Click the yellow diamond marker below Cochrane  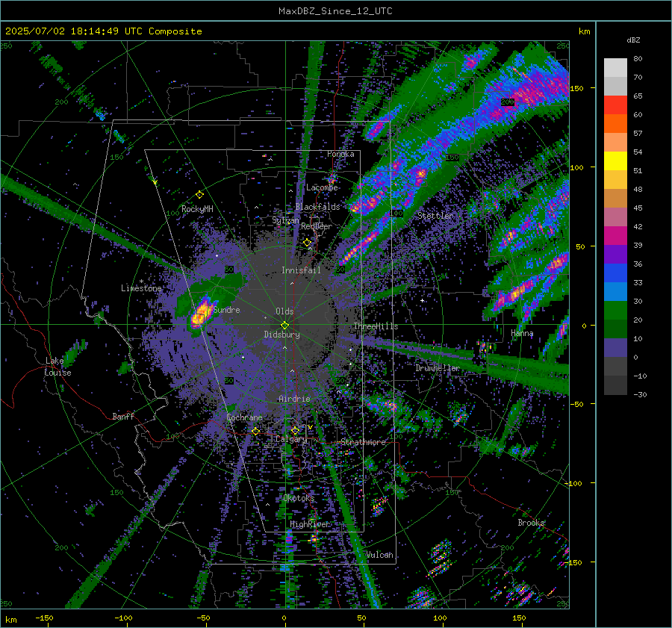point(255,431)
